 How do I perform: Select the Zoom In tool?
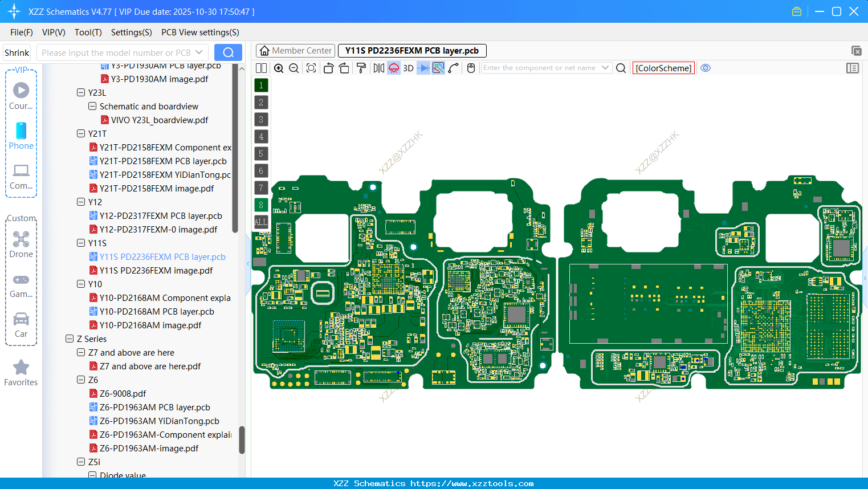pyautogui.click(x=278, y=68)
